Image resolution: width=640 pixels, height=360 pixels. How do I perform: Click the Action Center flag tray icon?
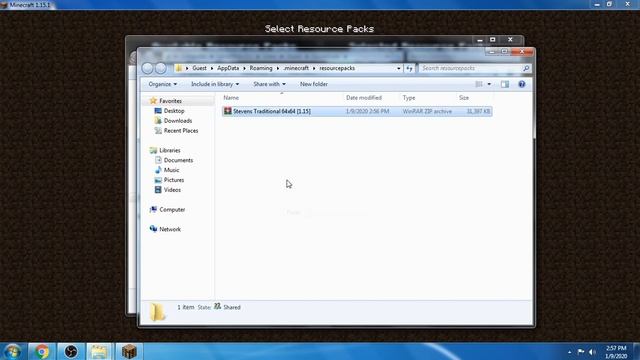tap(581, 351)
